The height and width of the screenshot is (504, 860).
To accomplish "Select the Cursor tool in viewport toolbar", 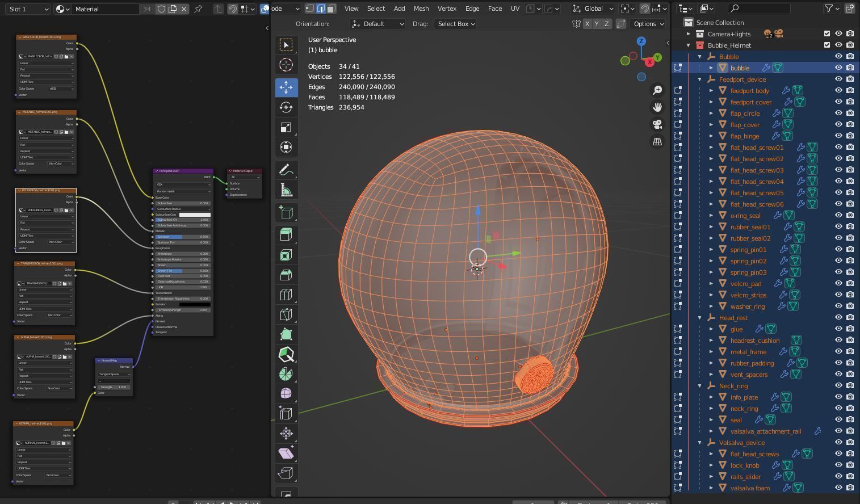I will 286,65.
